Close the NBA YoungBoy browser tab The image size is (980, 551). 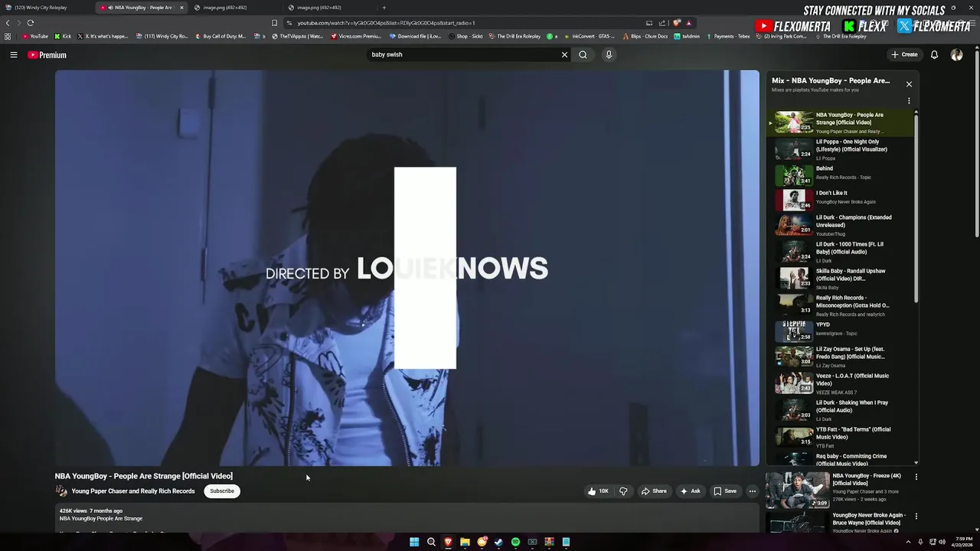(x=181, y=8)
